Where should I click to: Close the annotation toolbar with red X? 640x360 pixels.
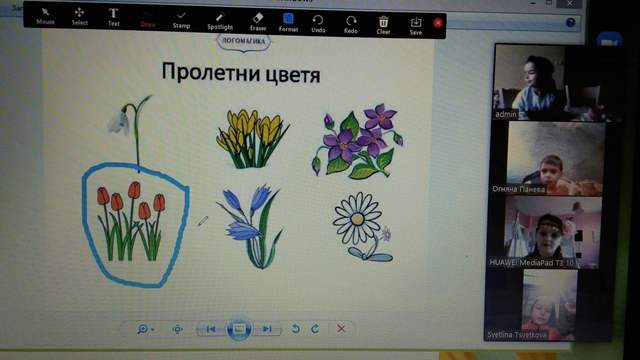pyautogui.click(x=438, y=23)
